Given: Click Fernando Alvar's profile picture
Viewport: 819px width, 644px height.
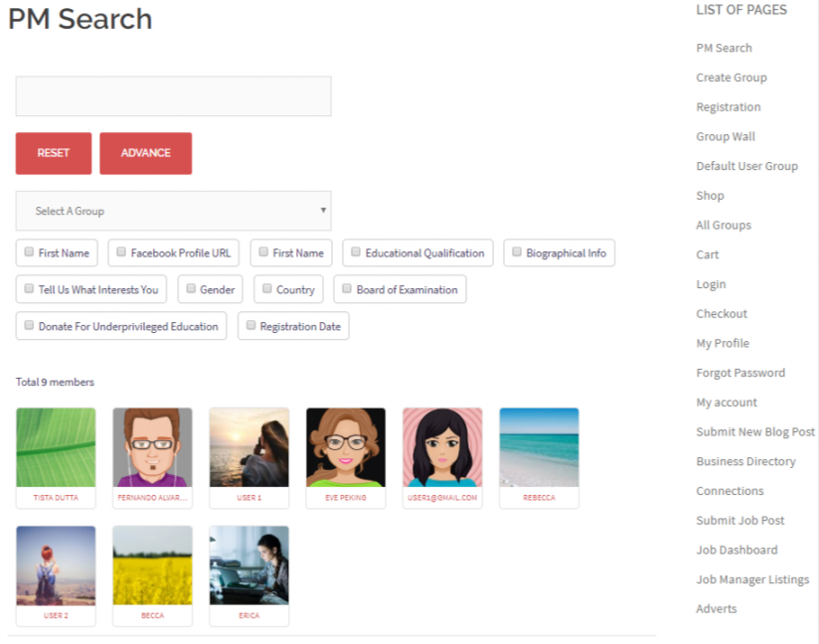Looking at the screenshot, I should [152, 448].
